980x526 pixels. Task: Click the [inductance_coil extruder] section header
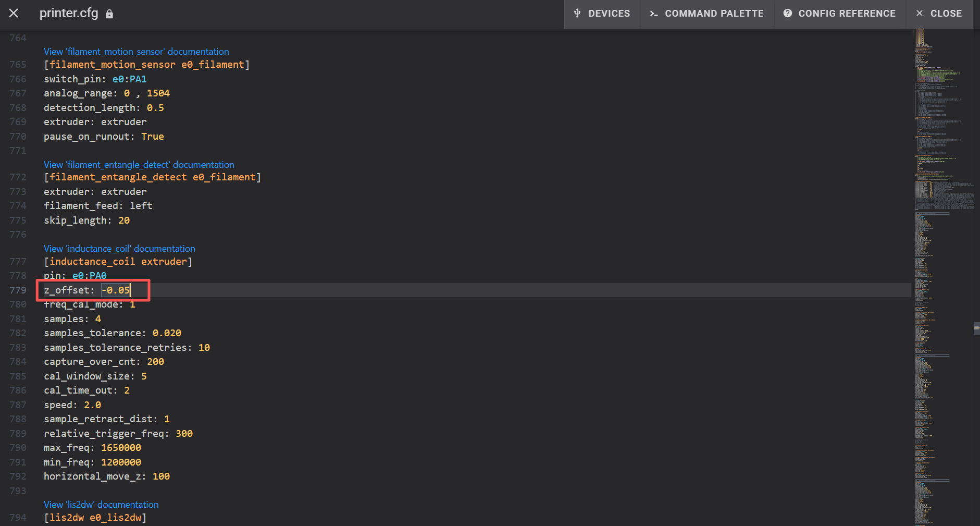point(118,262)
